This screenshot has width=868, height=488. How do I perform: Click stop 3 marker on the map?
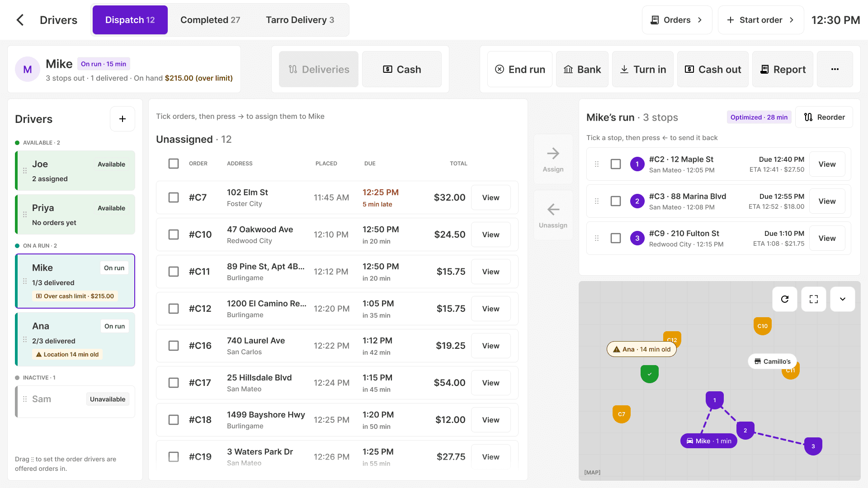813,446
